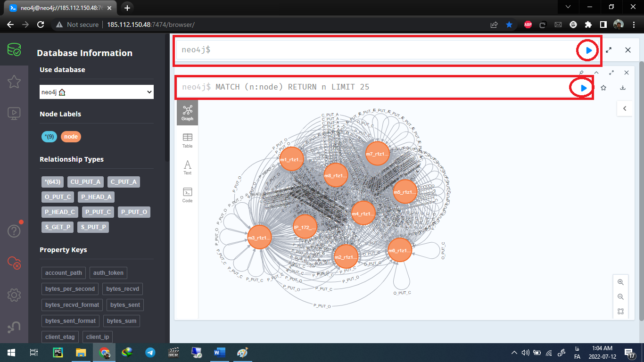Download the result with export icon
The height and width of the screenshot is (362, 644).
(623, 88)
